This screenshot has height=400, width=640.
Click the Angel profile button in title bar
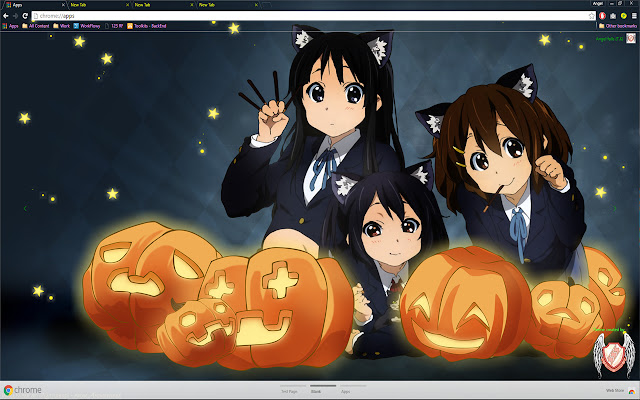point(598,3)
